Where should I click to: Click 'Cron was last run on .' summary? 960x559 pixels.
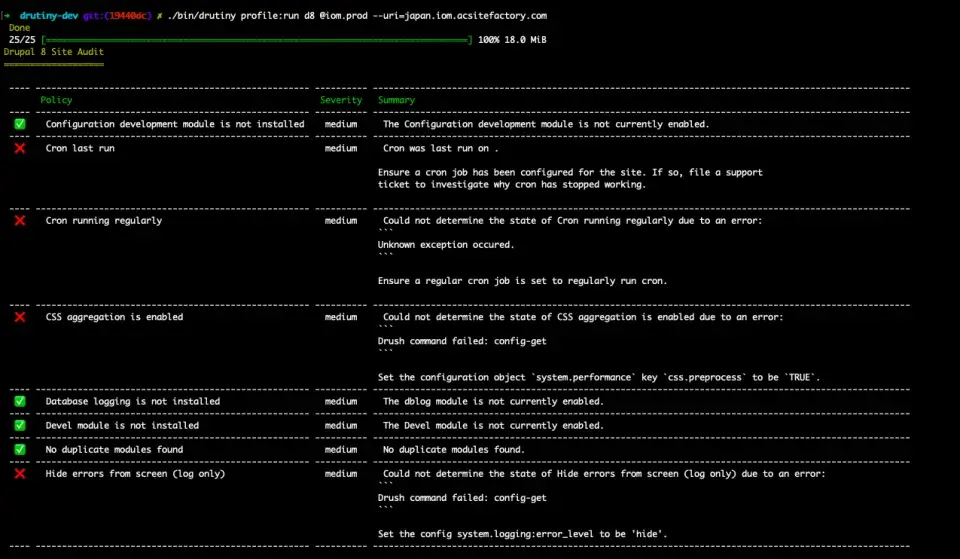[441, 148]
